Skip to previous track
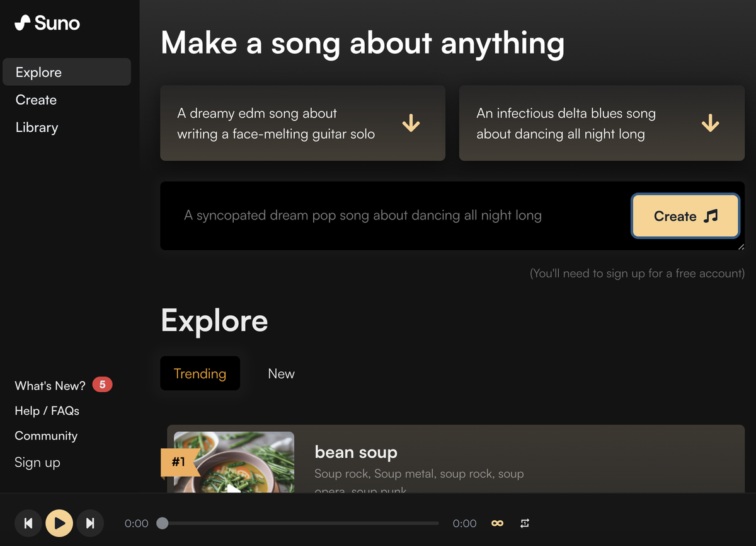 (28, 523)
